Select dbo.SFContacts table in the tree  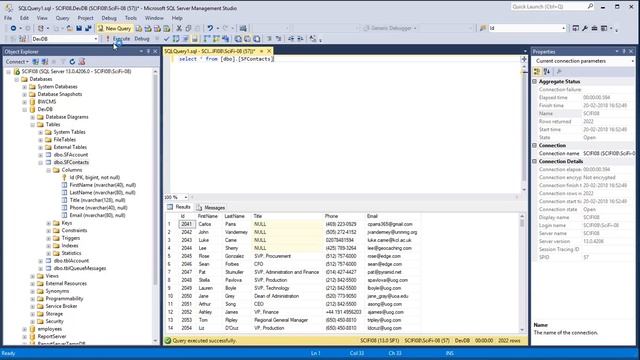tap(71, 162)
